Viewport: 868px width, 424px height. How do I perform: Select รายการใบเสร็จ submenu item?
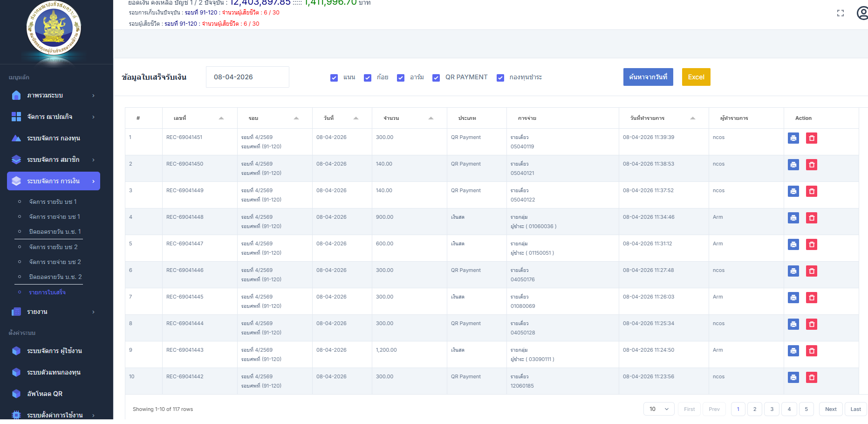(x=47, y=292)
